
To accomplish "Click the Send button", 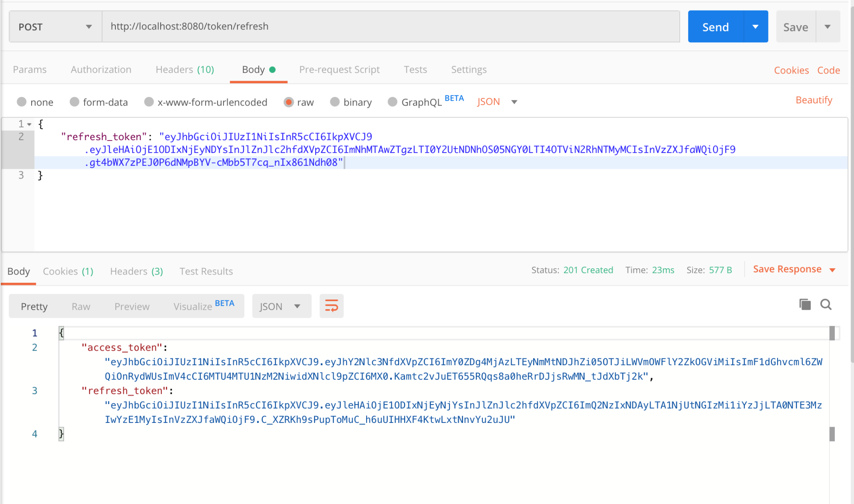I will coord(715,26).
